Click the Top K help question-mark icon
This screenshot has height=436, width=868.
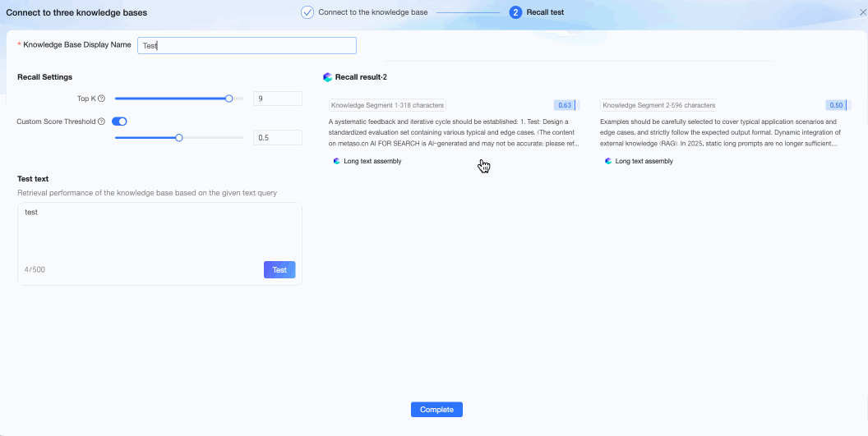(101, 99)
